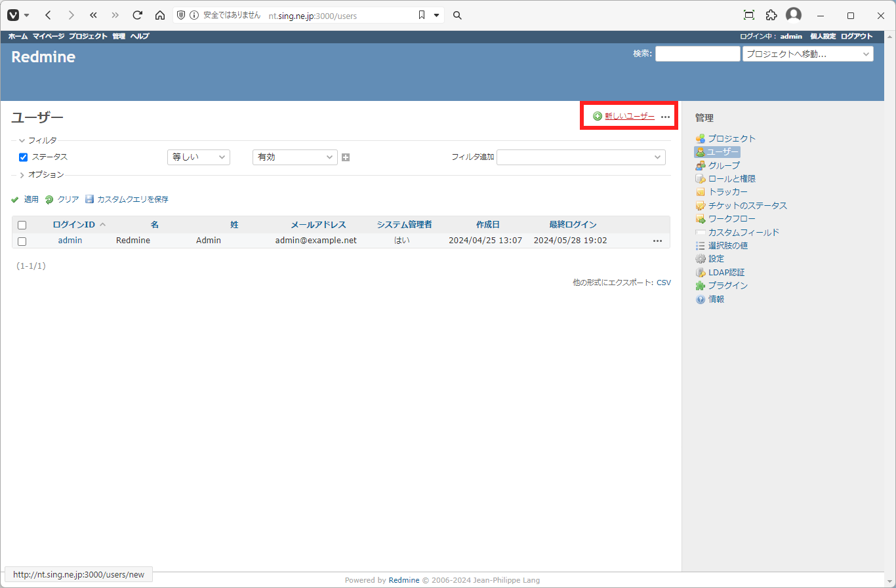The image size is (896, 588).
Task: Open the actions menu for admin row
Action: pos(657,241)
